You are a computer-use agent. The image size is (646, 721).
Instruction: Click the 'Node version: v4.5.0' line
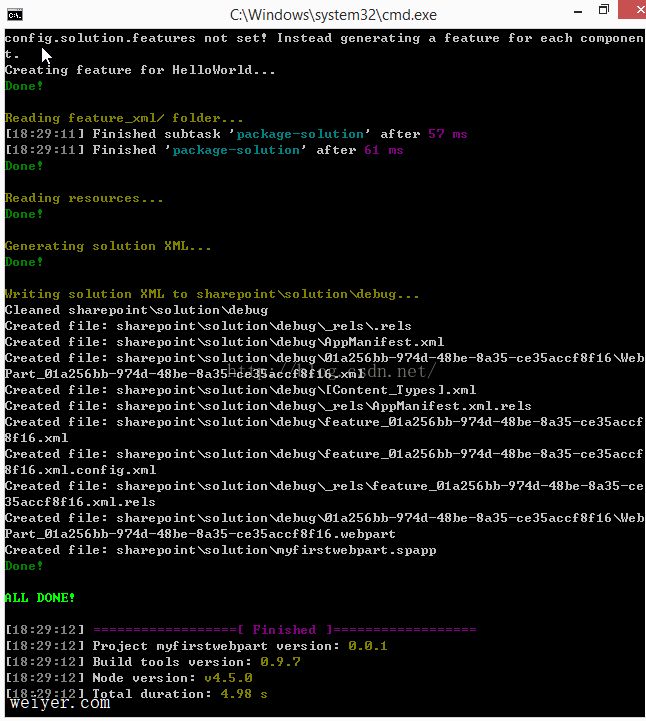coord(132,678)
